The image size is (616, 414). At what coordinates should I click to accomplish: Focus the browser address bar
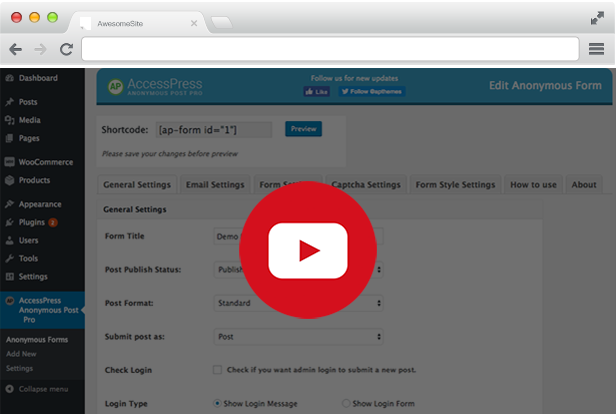tap(330, 49)
